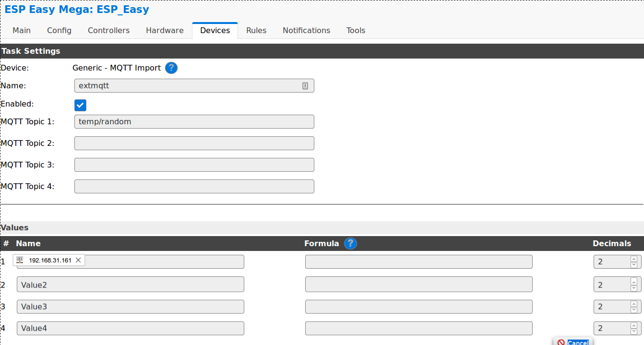Increase Decimals for row 1
Image resolution: width=644 pixels, height=345 pixels.
(x=634, y=259)
